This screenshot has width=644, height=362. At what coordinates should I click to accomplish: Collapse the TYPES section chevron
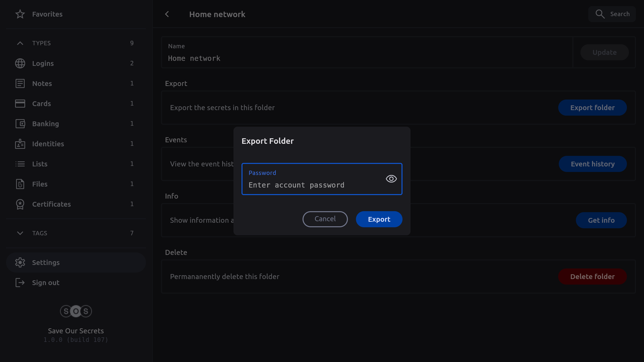(x=20, y=43)
